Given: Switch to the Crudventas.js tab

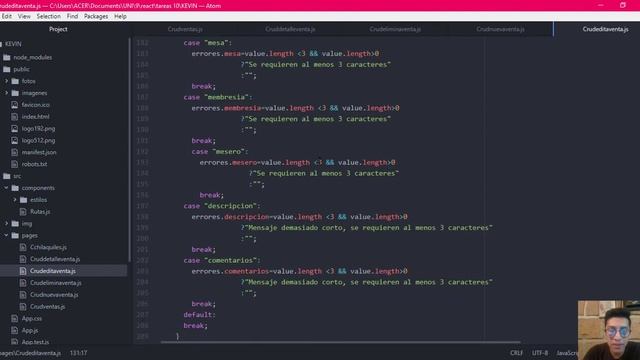Looking at the screenshot, I should click(x=185, y=29).
